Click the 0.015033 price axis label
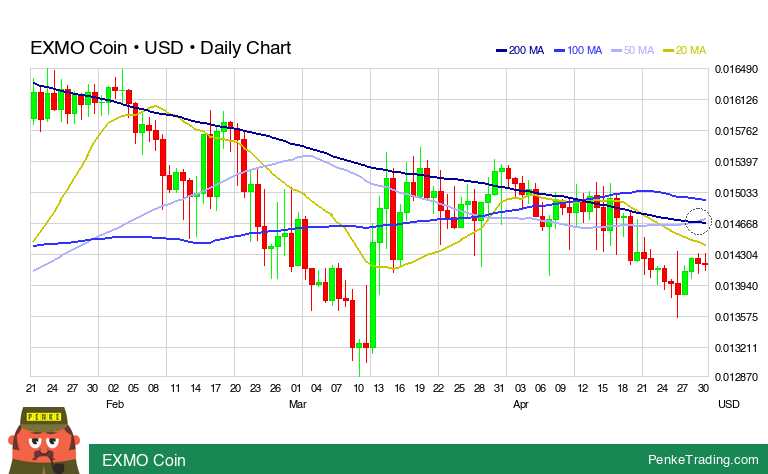 click(736, 193)
